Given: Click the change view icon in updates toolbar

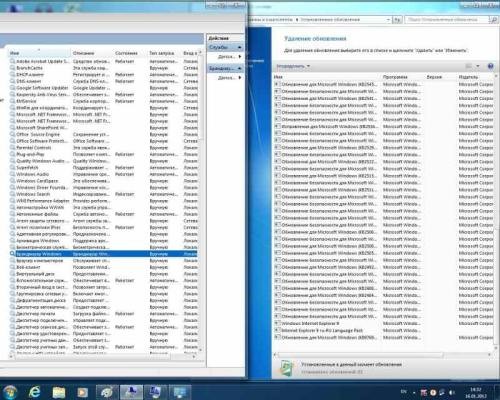Looking at the screenshot, I should (x=468, y=66).
